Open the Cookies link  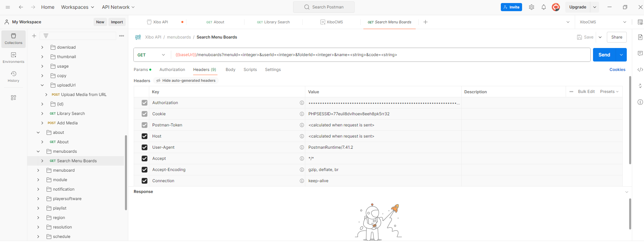pyautogui.click(x=617, y=70)
